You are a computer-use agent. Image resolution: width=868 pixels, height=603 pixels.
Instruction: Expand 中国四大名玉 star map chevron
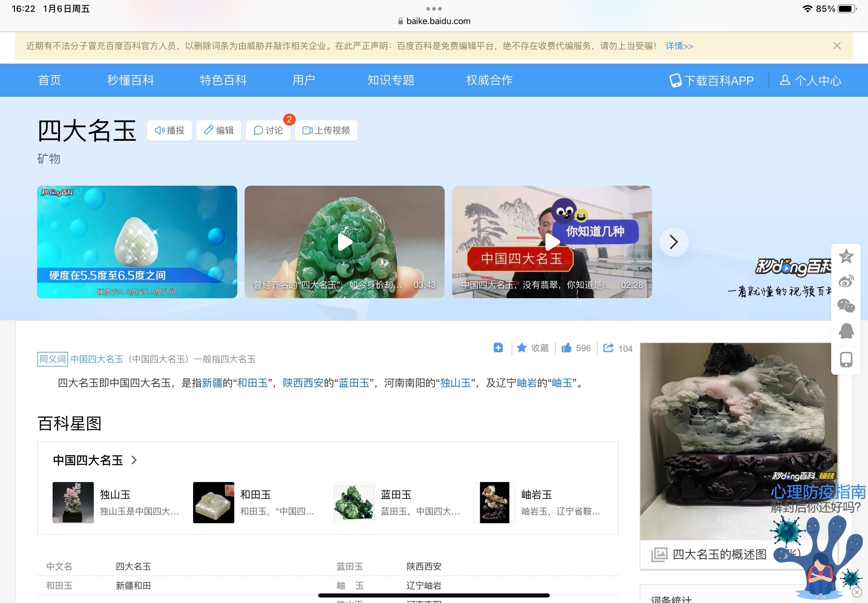click(134, 460)
